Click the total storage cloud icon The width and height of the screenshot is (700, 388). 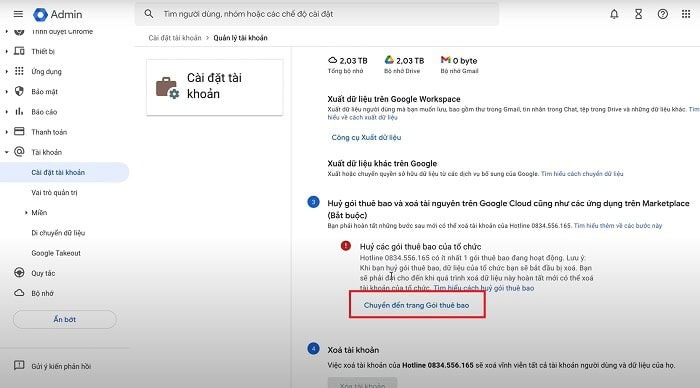pos(332,60)
